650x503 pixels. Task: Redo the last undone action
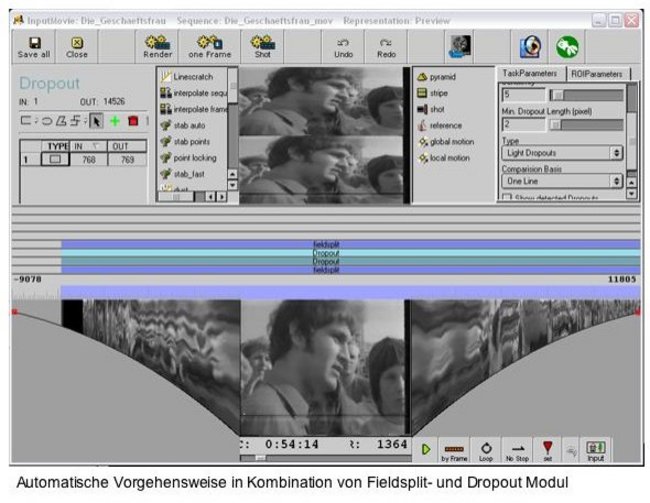point(386,47)
